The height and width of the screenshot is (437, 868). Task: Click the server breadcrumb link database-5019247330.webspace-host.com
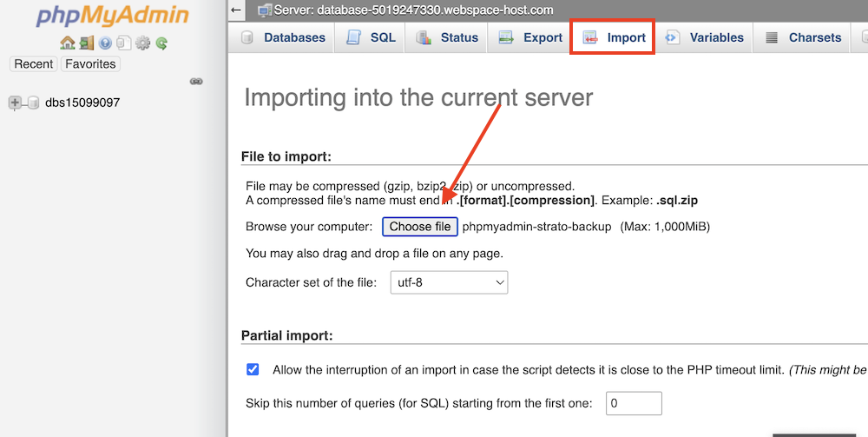click(x=413, y=10)
